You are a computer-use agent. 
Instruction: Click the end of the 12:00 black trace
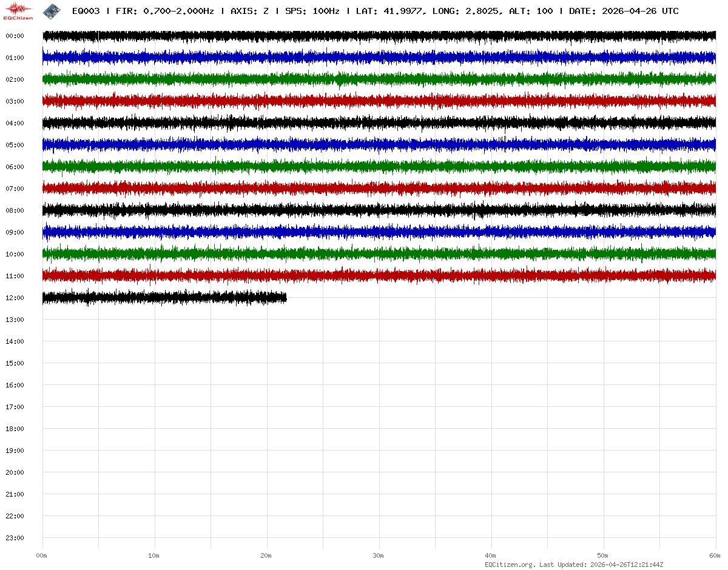click(x=285, y=298)
